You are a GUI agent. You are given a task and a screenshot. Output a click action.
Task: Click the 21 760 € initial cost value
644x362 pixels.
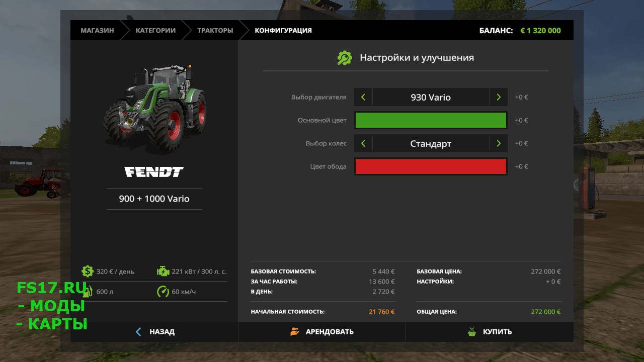click(381, 312)
